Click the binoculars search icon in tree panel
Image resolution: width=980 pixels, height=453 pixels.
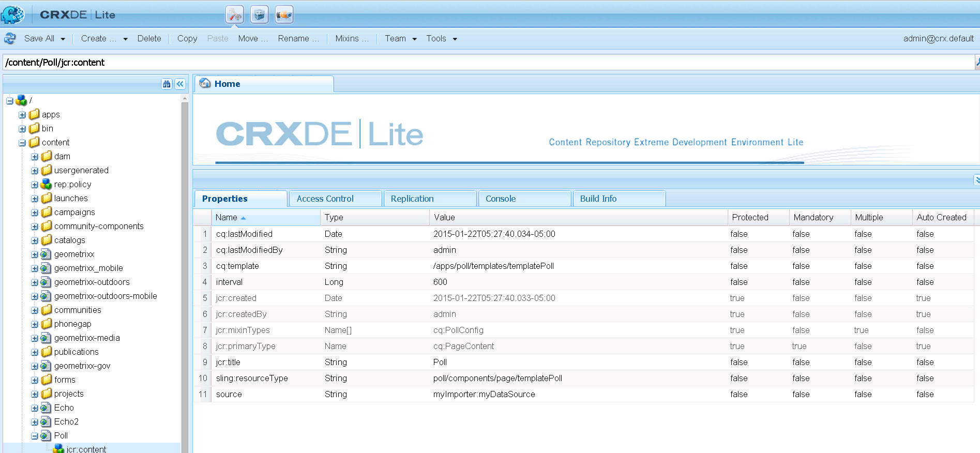pos(167,84)
